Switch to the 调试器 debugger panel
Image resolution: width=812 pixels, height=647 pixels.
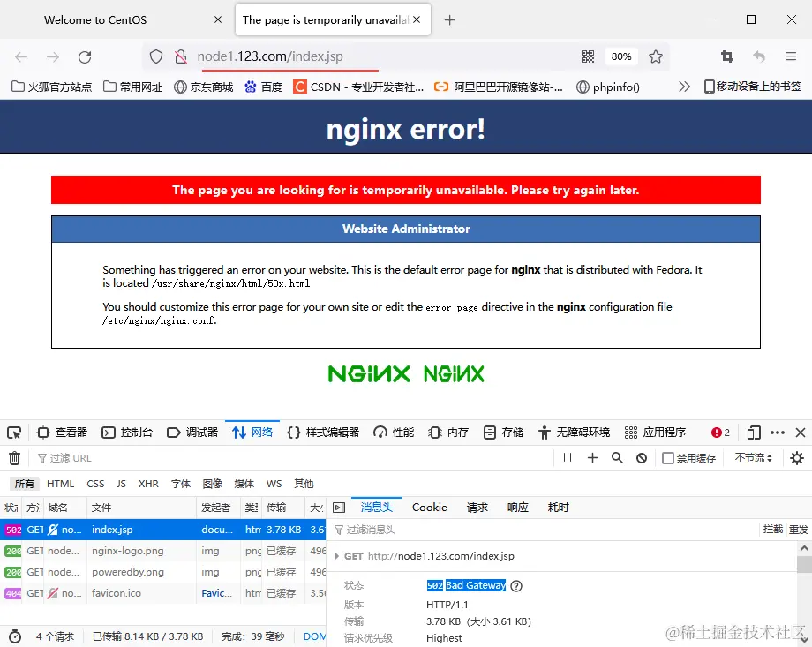pos(192,433)
